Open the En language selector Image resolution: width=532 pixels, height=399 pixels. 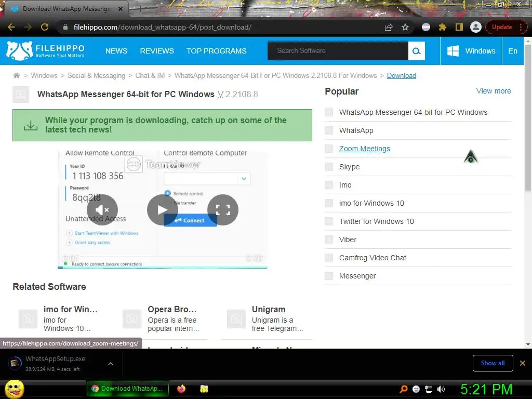pyautogui.click(x=513, y=51)
